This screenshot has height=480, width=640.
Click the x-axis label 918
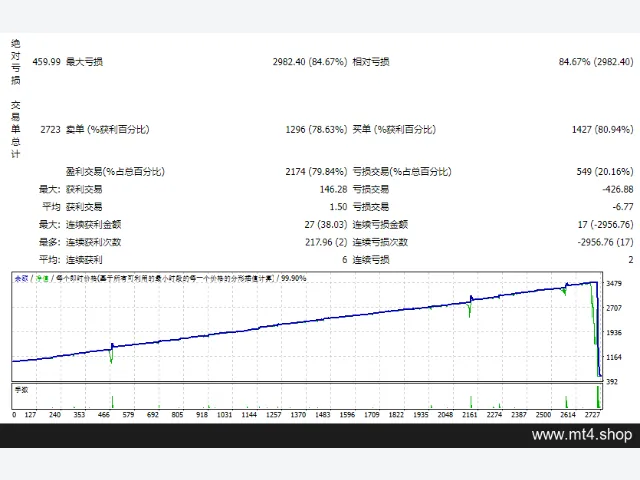point(202,415)
